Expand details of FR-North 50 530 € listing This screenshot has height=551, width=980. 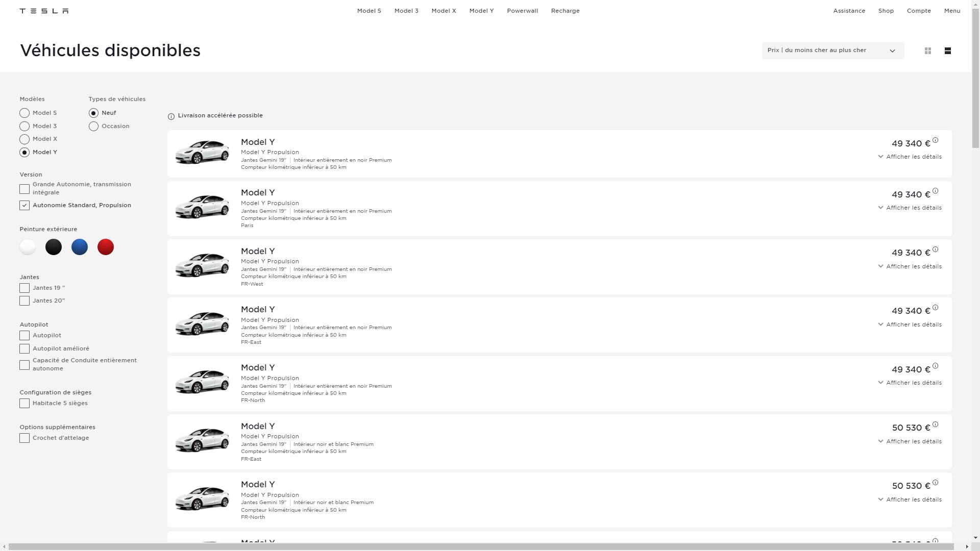(910, 499)
